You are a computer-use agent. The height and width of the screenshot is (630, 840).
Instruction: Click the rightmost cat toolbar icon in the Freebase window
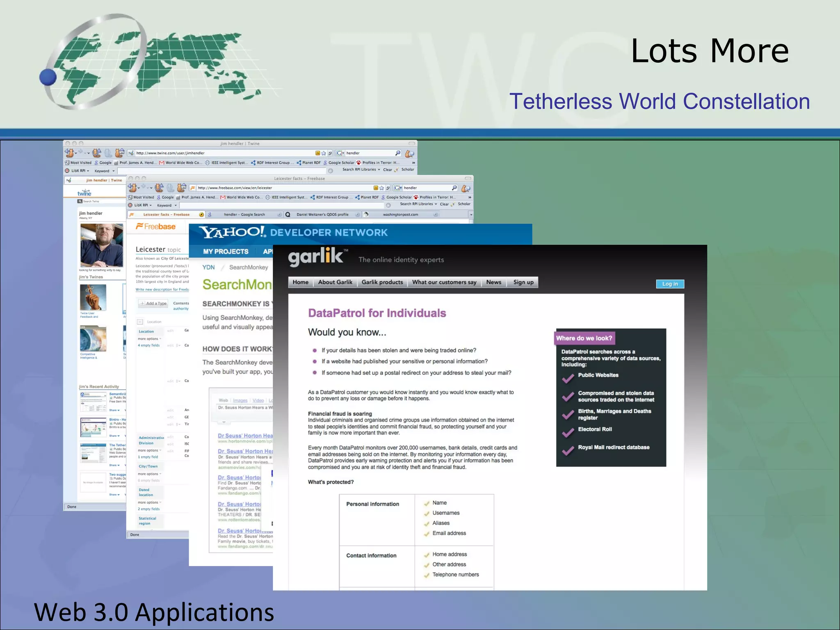(x=466, y=188)
